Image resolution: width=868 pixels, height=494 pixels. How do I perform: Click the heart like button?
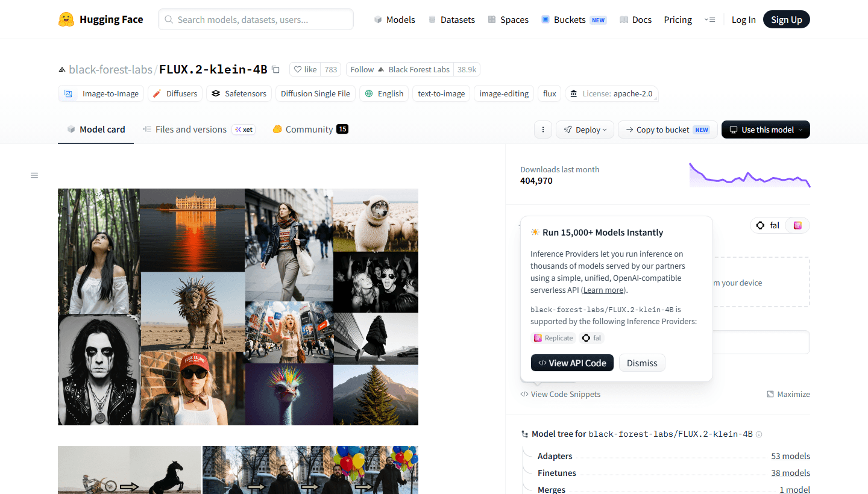click(305, 69)
